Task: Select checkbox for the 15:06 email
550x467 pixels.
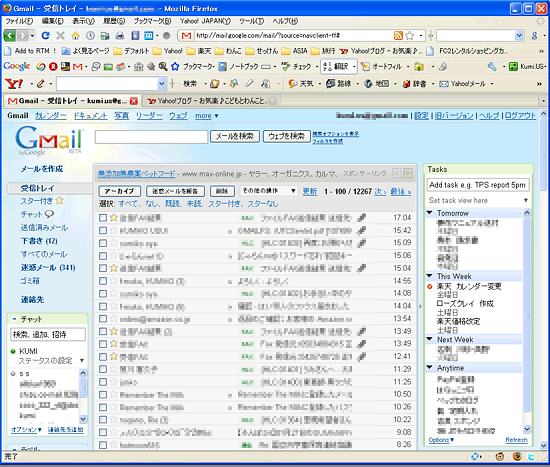Action: 103,256
